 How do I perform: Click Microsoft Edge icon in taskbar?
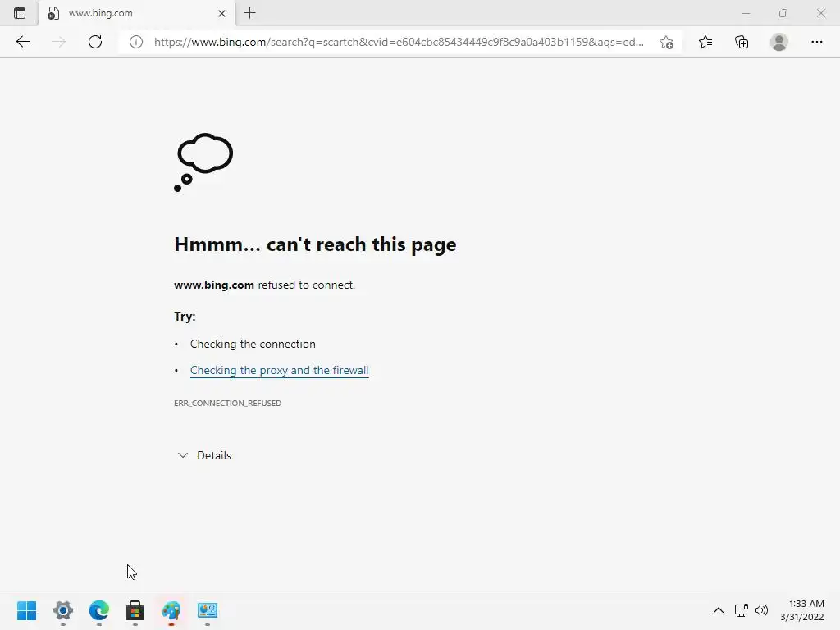[x=99, y=610]
